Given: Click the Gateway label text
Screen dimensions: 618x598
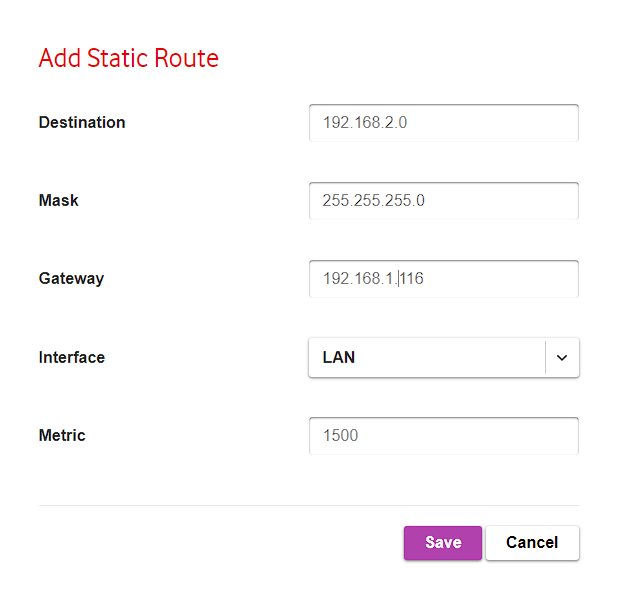Looking at the screenshot, I should [71, 279].
